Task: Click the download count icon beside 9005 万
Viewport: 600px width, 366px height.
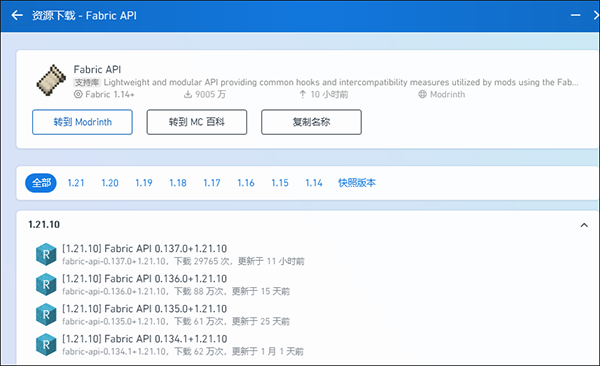Action: click(x=188, y=94)
